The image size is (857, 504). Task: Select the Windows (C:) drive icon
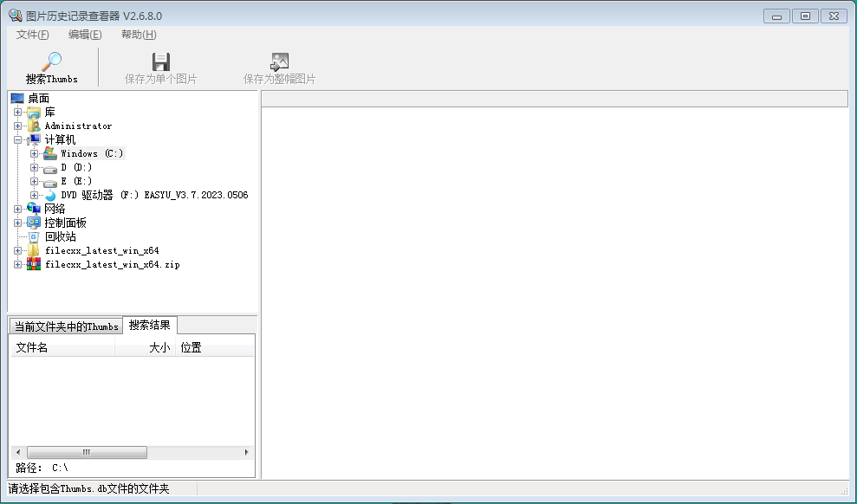[x=50, y=153]
